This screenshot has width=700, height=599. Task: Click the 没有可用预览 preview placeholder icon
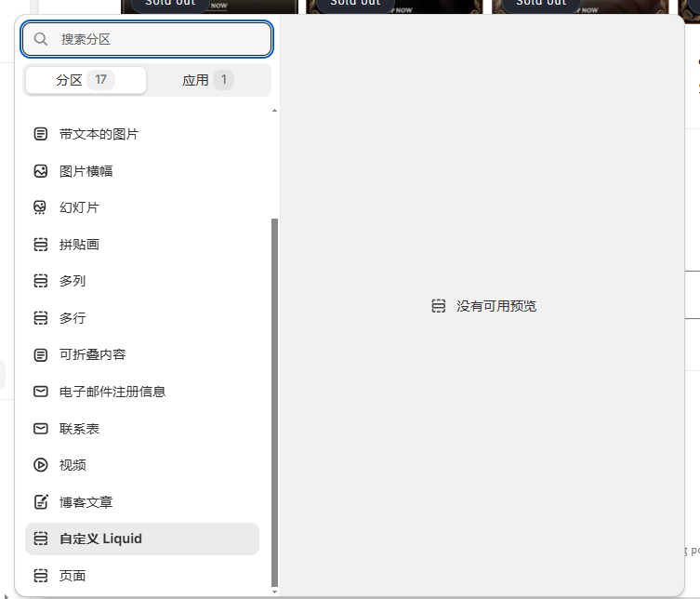[x=439, y=306]
